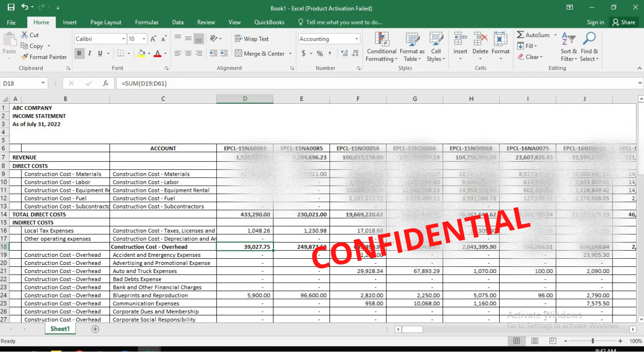644x362 pixels.
Task: Increase font size with large A icon
Action: (154, 39)
